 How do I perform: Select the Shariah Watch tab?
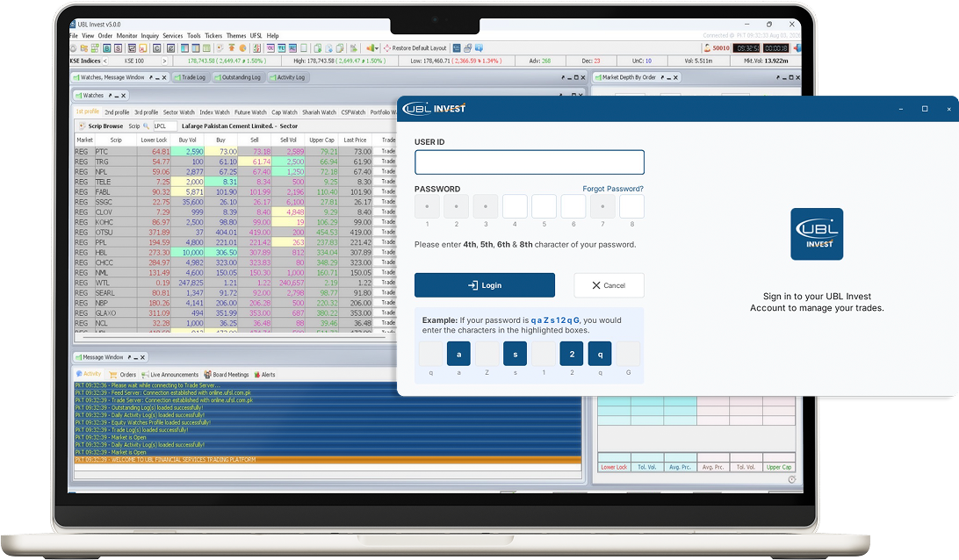pos(320,112)
